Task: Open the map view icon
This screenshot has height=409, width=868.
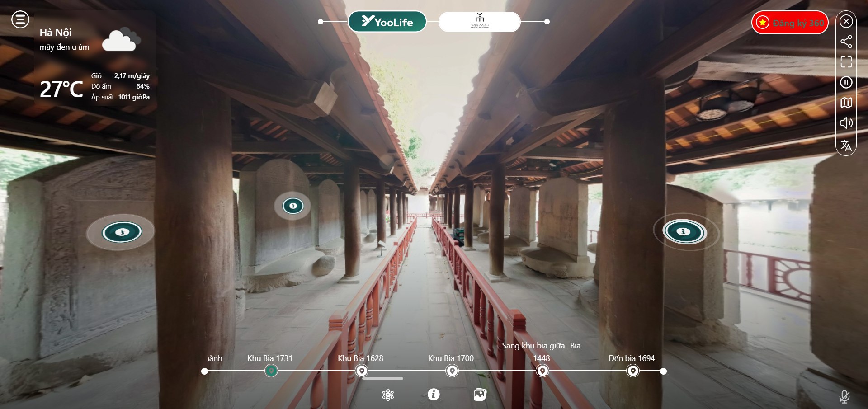Action: click(x=846, y=103)
